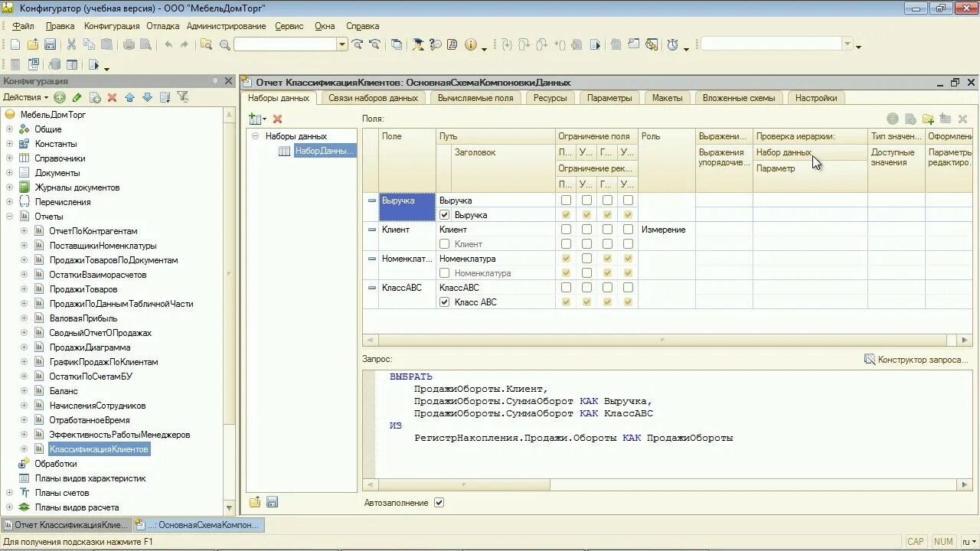Toggle first restriction checkbox in Клиент row
Screen dimensions: 980x551
point(566,230)
